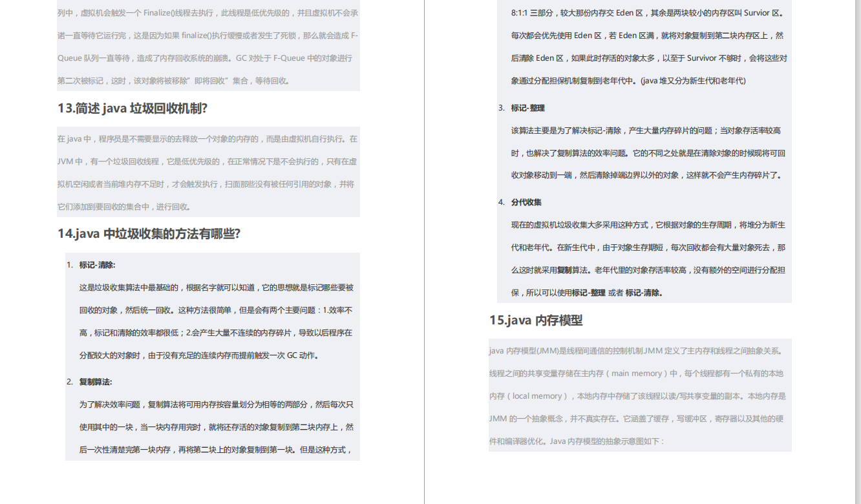The height and width of the screenshot is (504, 861).
Task: Click line starting "列中，虚拟机会触发一个 Finalize()"
Action: (x=208, y=13)
